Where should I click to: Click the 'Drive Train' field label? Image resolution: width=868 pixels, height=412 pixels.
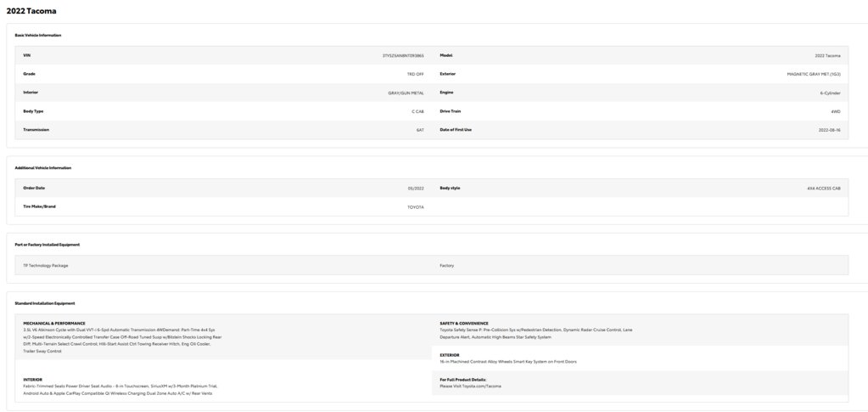click(450, 111)
